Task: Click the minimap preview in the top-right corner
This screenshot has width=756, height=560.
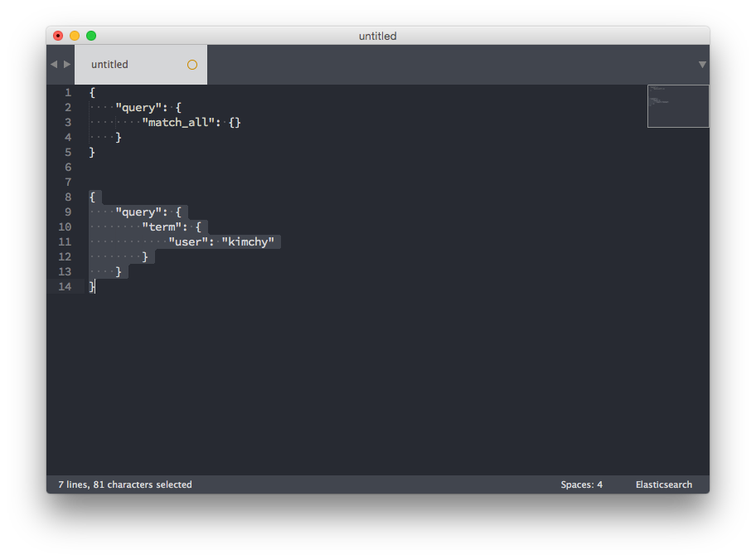Action: pos(677,105)
